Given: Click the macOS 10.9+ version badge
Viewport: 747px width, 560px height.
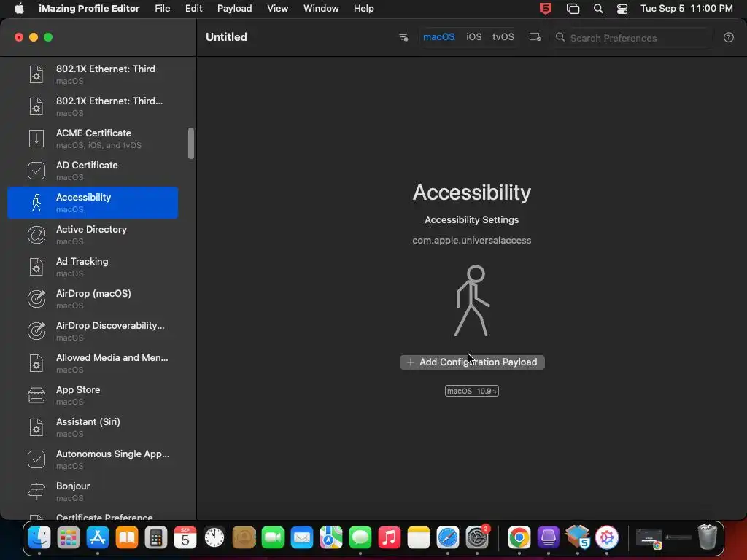Looking at the screenshot, I should [x=472, y=391].
